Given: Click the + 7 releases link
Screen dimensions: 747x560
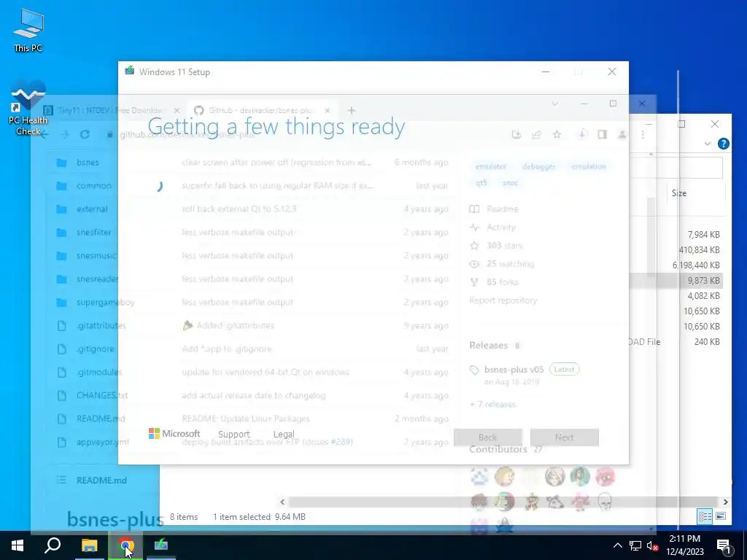Looking at the screenshot, I should [x=492, y=404].
